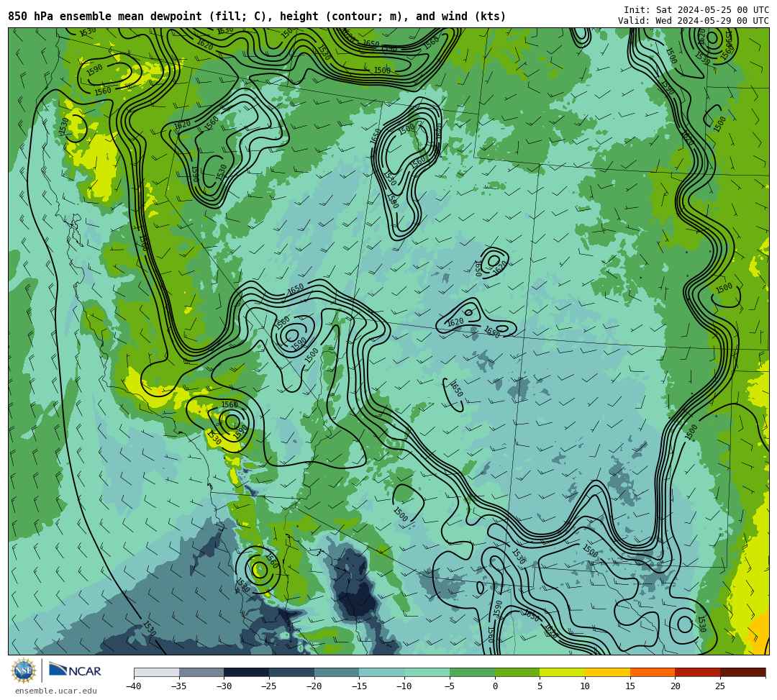Click the Valid: Wed 2024-05-29 00 UTC text

(x=694, y=20)
